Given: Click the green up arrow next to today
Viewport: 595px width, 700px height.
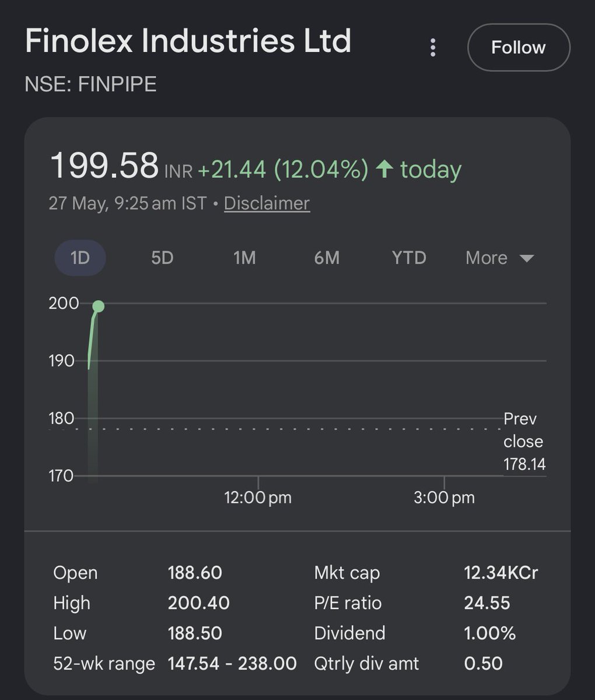Looking at the screenshot, I should (x=384, y=169).
